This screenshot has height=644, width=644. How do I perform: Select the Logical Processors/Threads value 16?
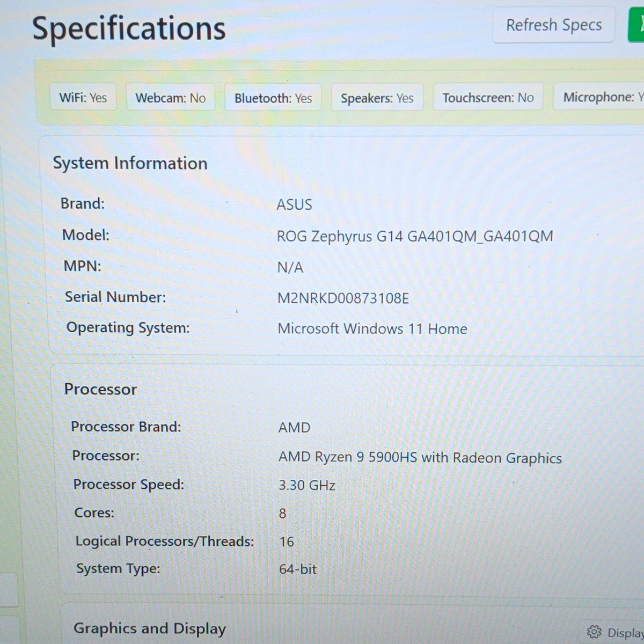point(287,541)
